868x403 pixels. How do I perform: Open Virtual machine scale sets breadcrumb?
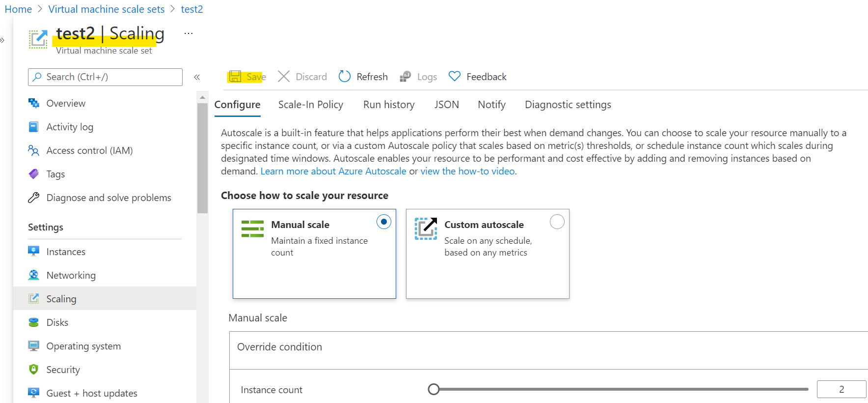[107, 9]
